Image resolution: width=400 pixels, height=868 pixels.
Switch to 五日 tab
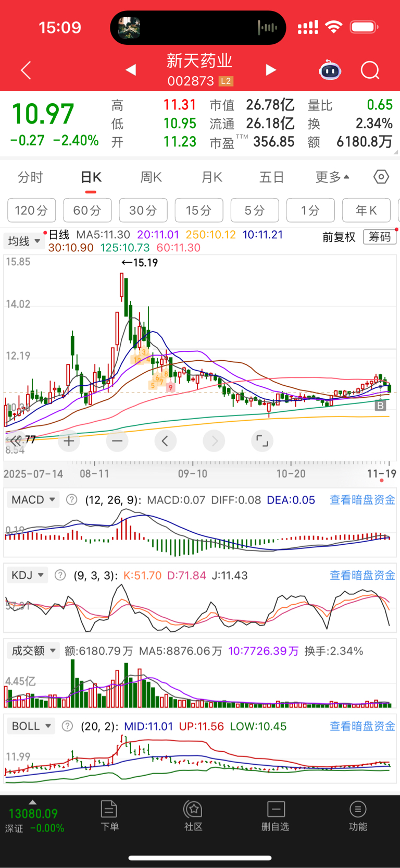tap(271, 177)
